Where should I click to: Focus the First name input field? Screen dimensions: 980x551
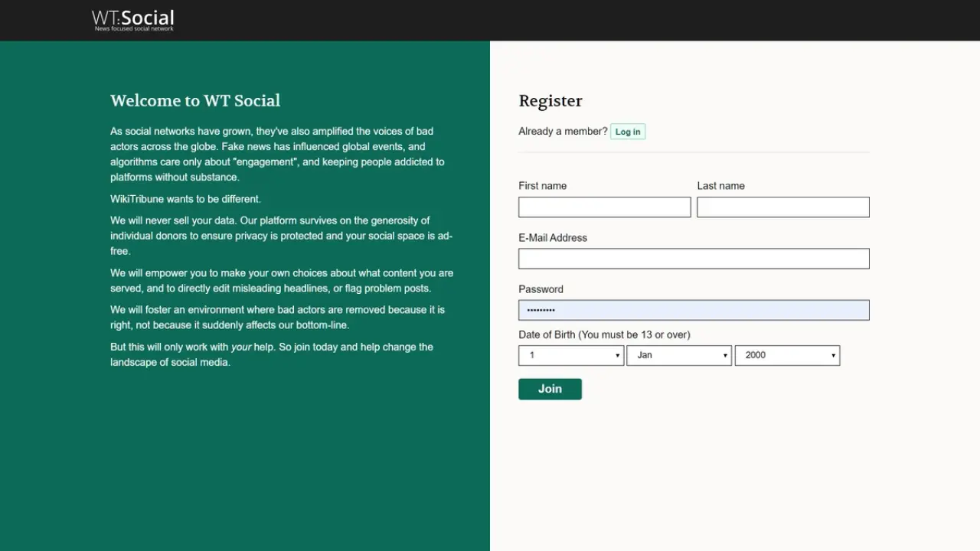tap(604, 207)
